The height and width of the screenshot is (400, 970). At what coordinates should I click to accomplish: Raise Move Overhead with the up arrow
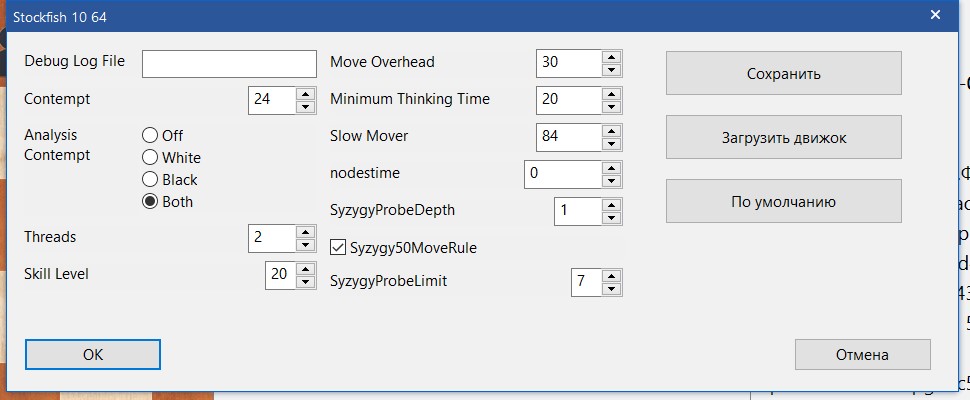point(611,56)
